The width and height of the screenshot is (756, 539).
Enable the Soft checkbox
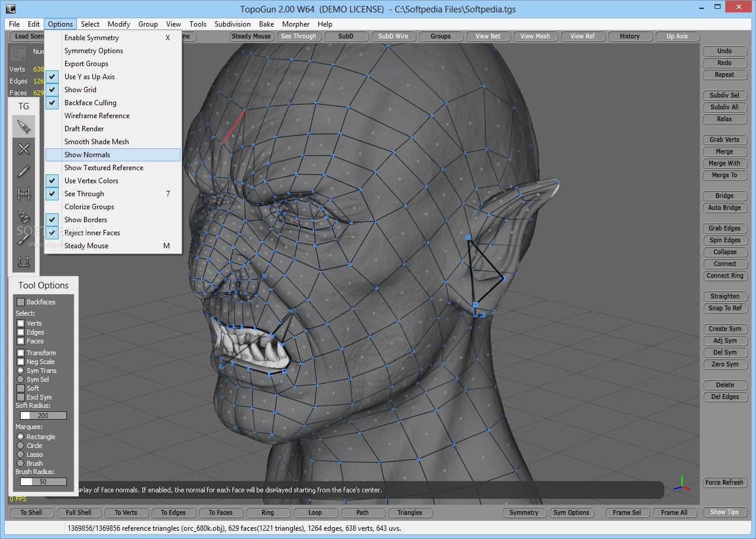21,388
